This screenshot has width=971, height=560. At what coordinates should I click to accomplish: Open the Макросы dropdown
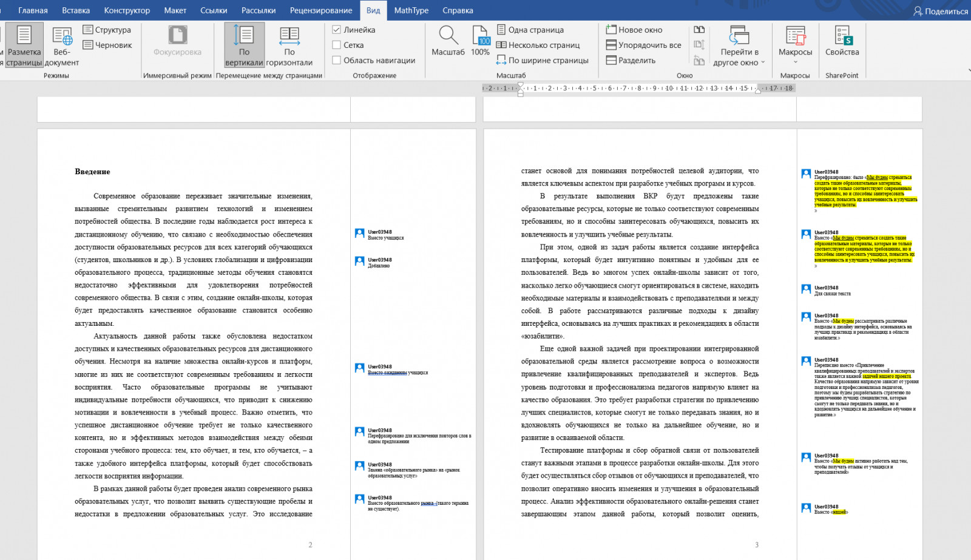click(795, 46)
